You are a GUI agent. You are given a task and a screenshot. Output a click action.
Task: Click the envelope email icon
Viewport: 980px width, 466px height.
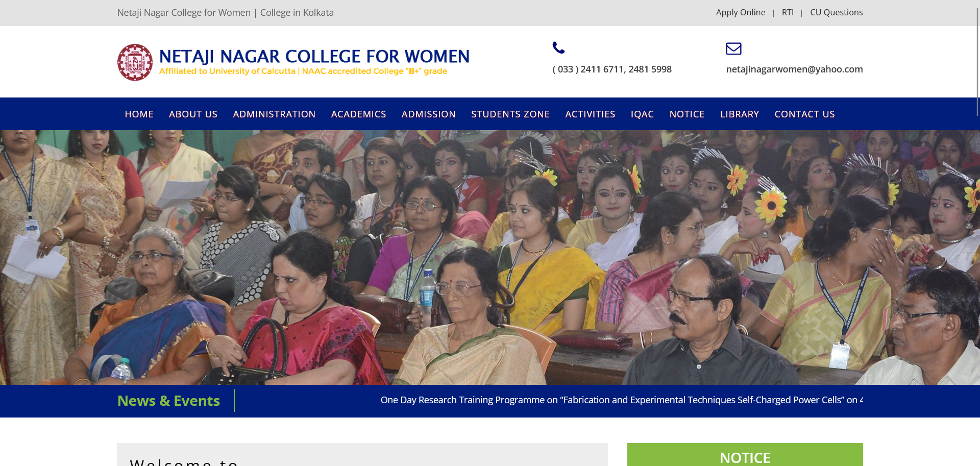[733, 48]
